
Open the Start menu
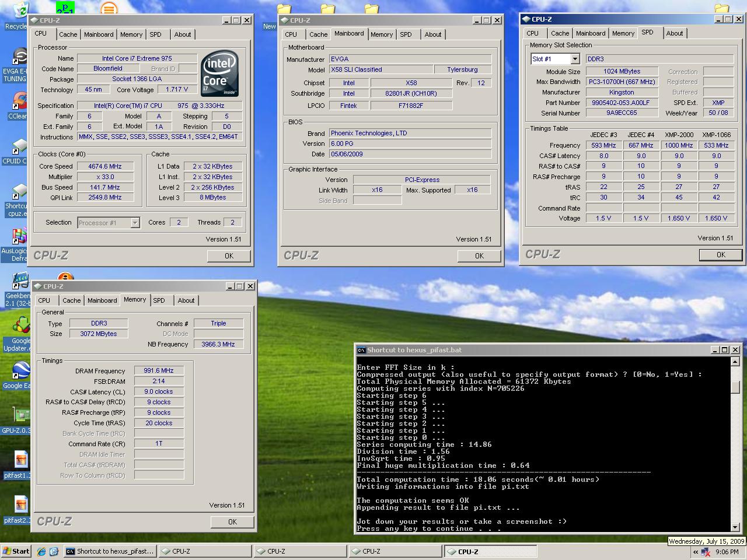17,551
